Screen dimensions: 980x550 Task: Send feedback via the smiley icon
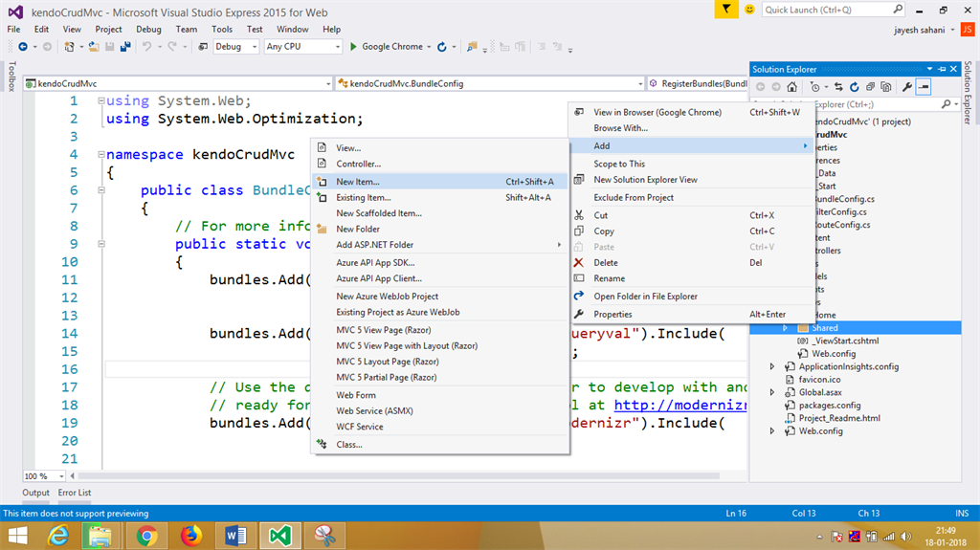[x=748, y=9]
